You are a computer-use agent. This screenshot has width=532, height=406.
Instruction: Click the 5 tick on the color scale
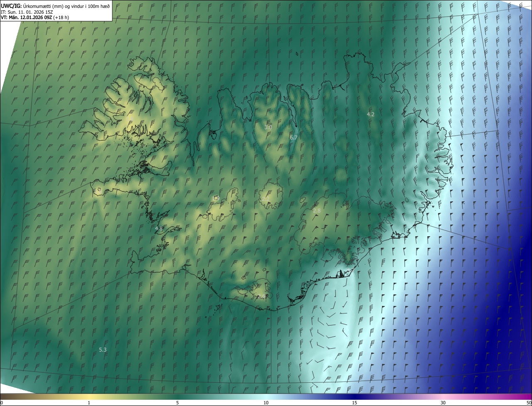[x=177, y=403]
